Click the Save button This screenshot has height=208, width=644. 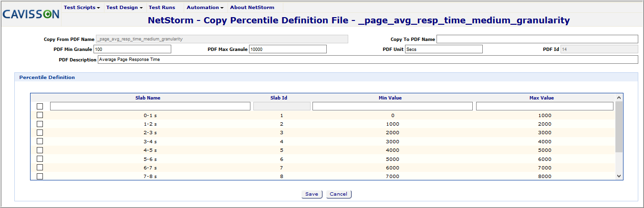[x=312, y=194]
